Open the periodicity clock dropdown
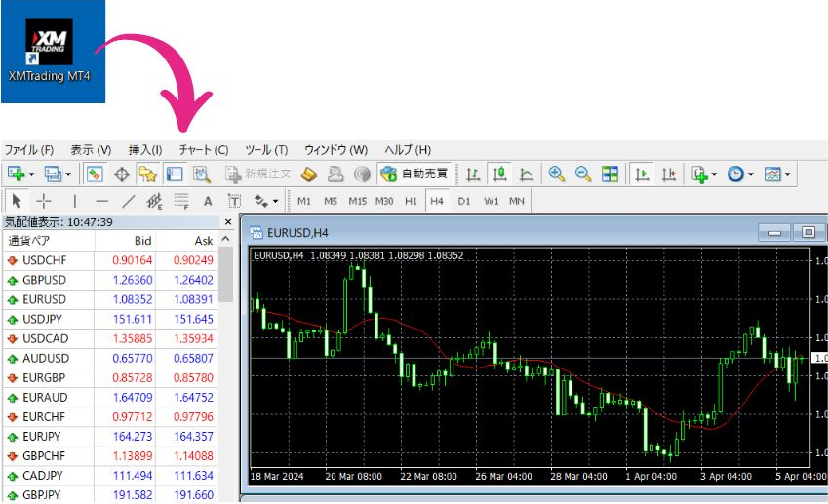This screenshot has height=504, width=828. tap(740, 174)
